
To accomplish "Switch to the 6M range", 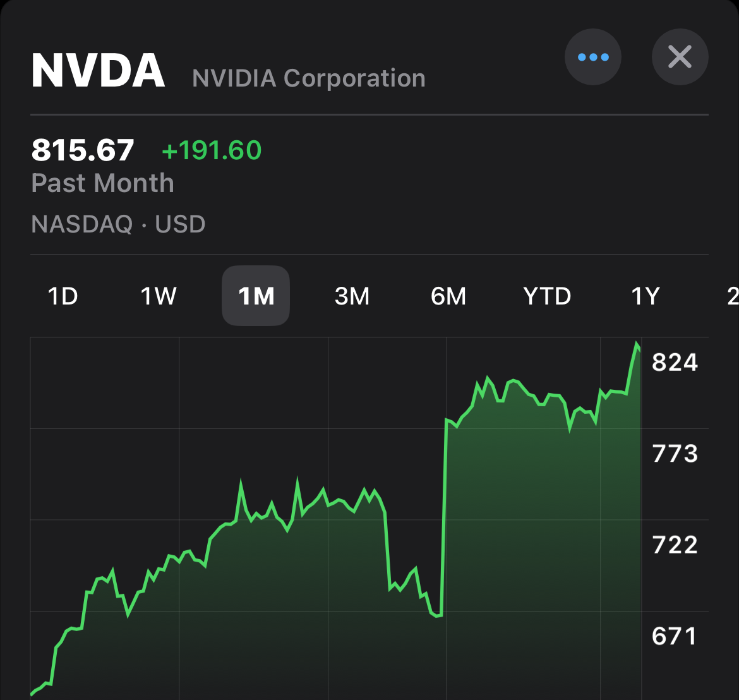I will [448, 296].
